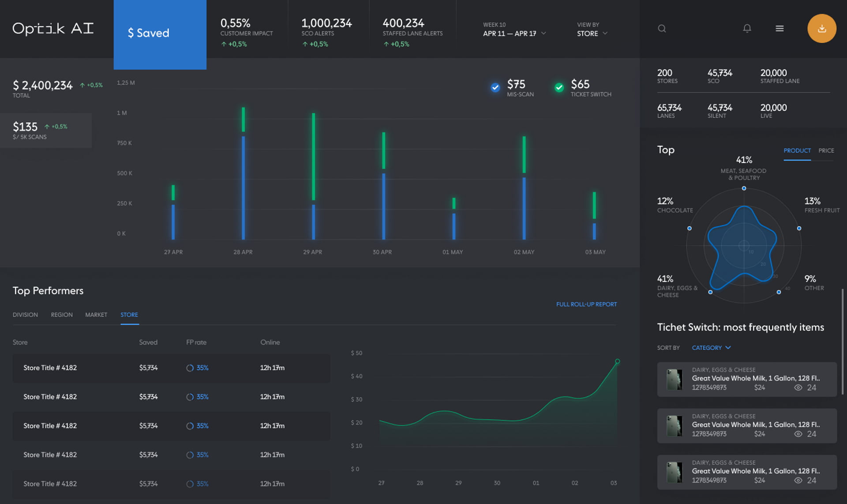847x504 pixels.
Task: Click the search magnifier icon
Action: [x=662, y=28]
